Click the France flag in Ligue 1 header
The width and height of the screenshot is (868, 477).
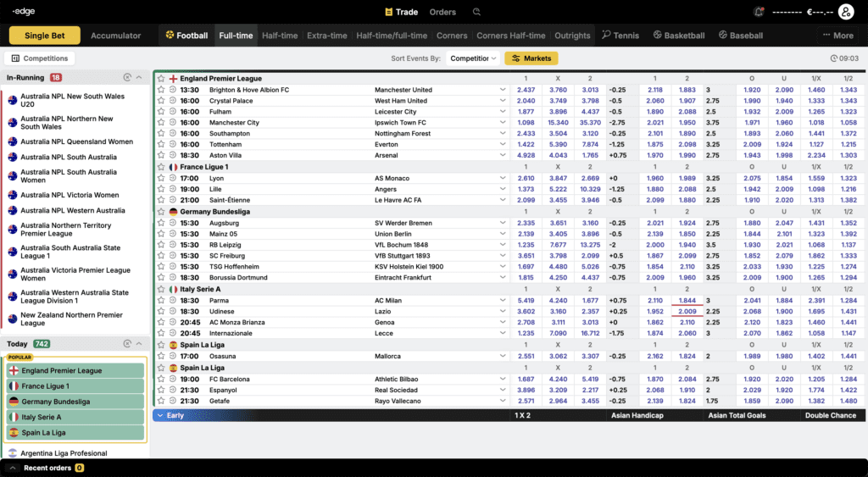pos(173,167)
